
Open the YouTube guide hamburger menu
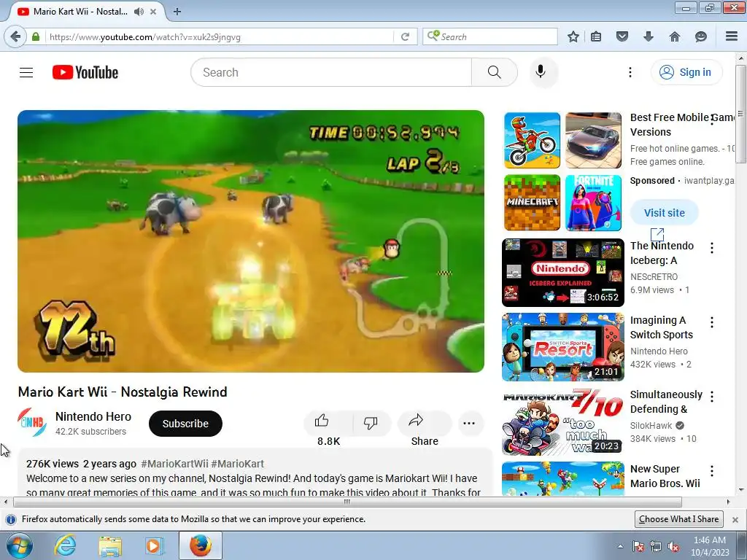coord(26,72)
